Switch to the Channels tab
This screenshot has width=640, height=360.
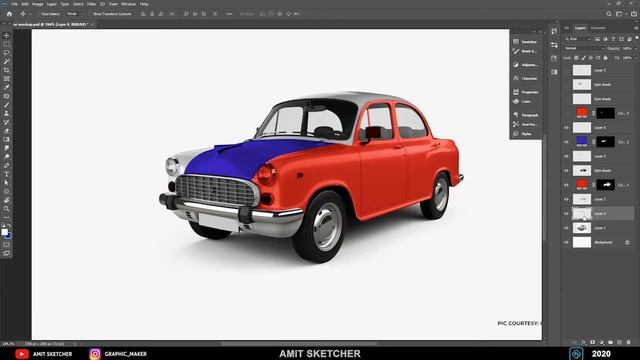click(x=598, y=28)
